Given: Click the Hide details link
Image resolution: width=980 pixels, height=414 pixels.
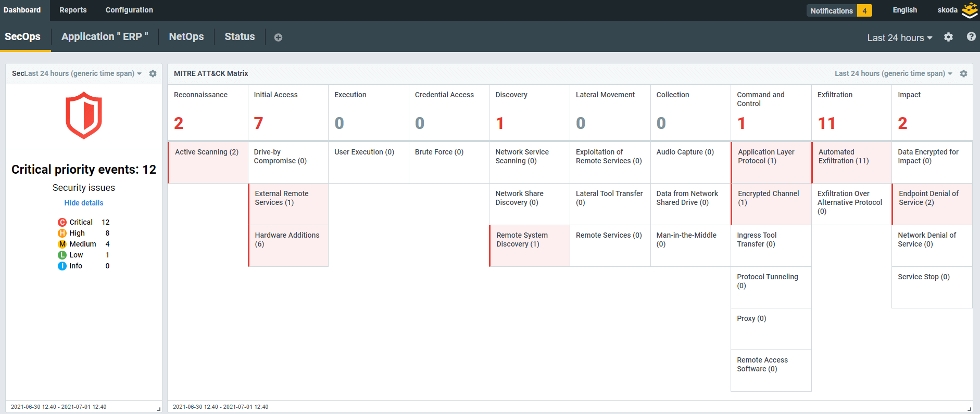Looking at the screenshot, I should (84, 203).
